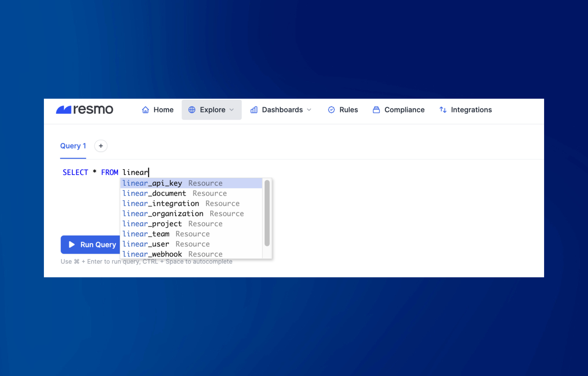Click the autocomplete list scrollbar

point(267,213)
